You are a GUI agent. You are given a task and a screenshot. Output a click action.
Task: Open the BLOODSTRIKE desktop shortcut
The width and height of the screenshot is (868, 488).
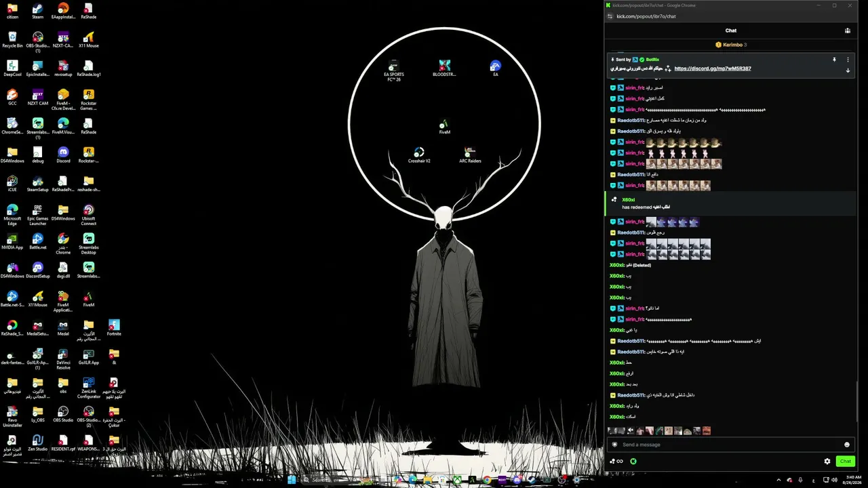click(x=444, y=68)
